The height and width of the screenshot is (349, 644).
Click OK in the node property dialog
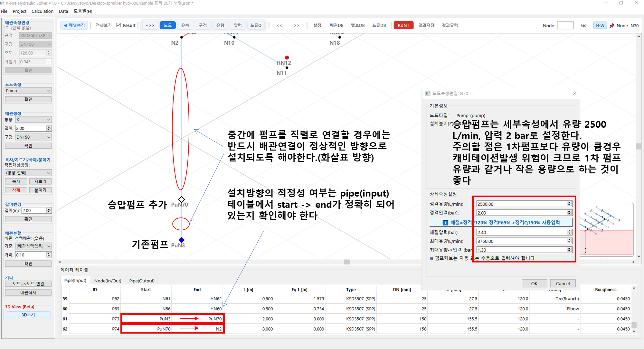coord(534,283)
